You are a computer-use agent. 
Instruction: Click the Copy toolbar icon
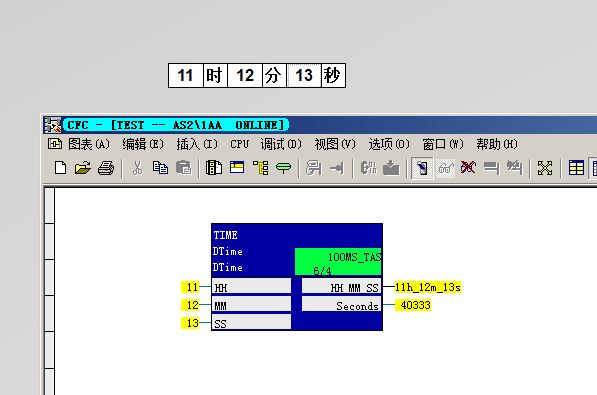click(x=160, y=168)
